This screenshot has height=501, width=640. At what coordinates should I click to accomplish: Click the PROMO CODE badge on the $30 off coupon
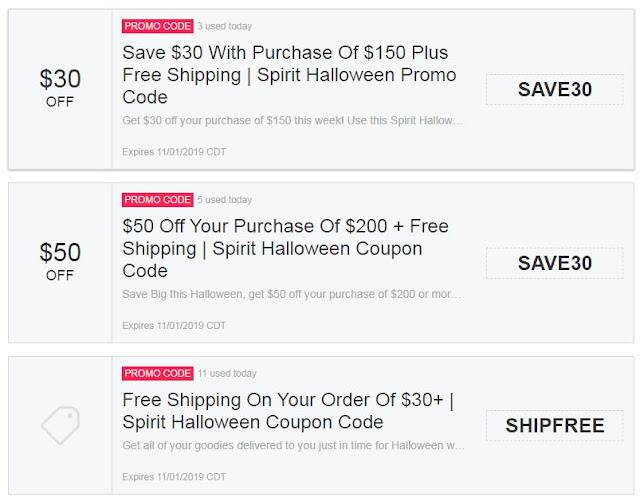coord(157,26)
